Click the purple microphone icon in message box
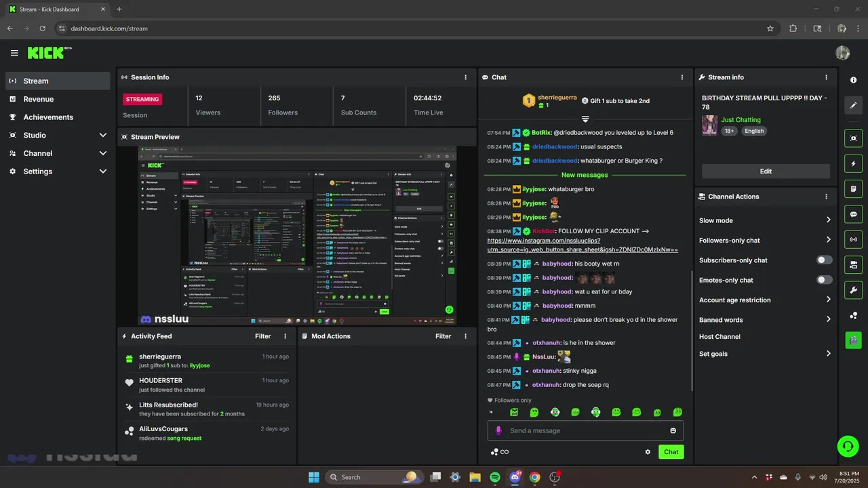 tap(498, 430)
